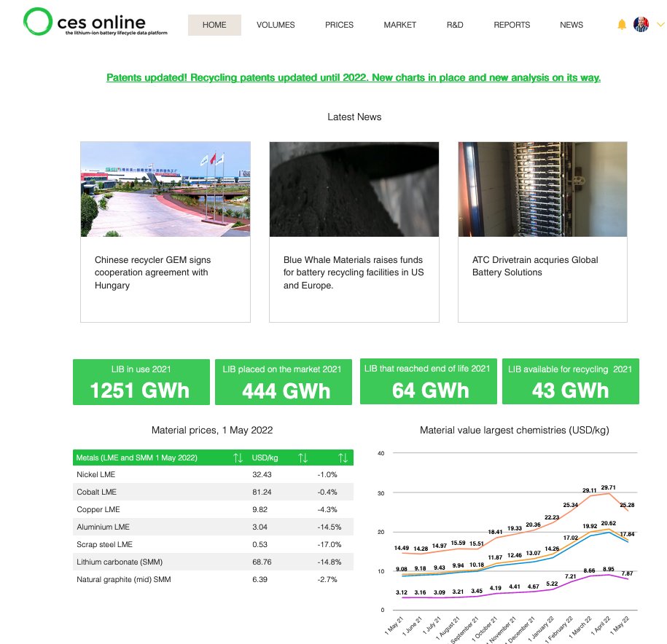Click the notification bell icon
667x644 pixels.
(622, 24)
